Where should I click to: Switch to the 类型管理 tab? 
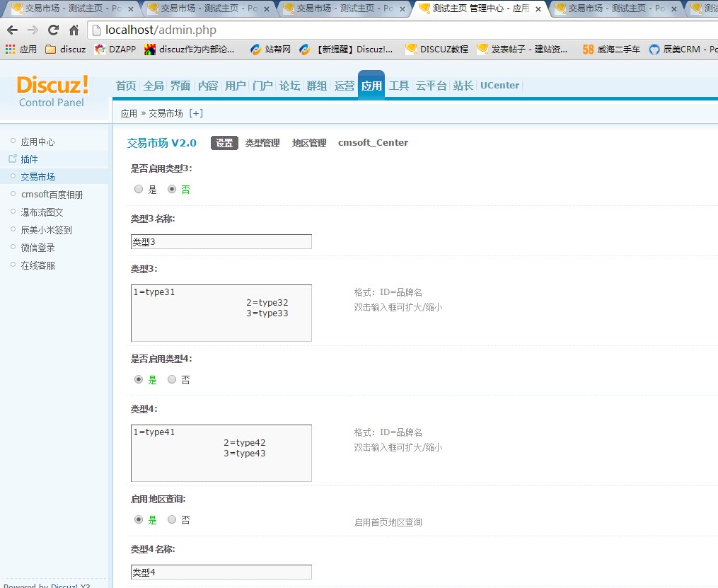[x=262, y=143]
